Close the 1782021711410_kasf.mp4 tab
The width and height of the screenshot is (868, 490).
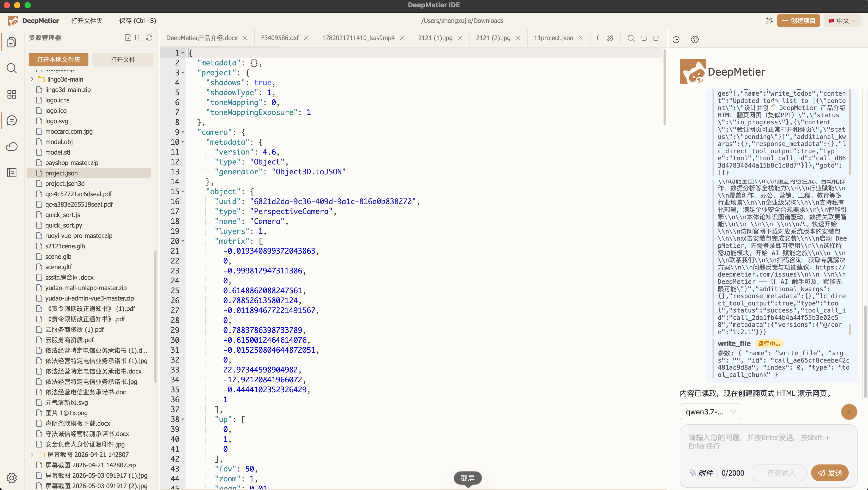coord(402,38)
